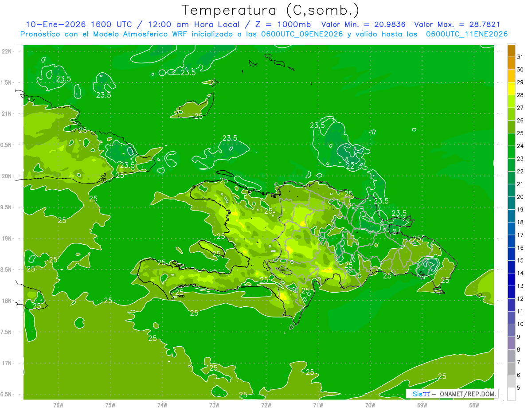
Task: Click 'Valor Max. = 28.7821'
Action: 457,25
